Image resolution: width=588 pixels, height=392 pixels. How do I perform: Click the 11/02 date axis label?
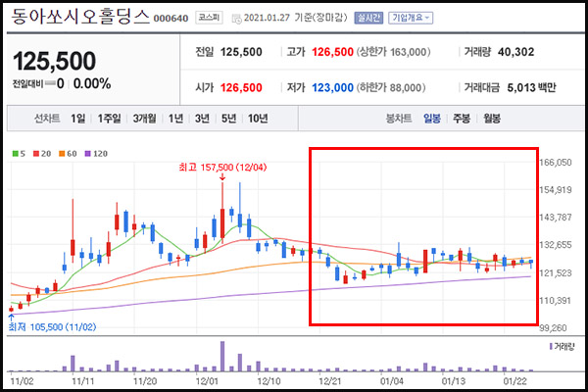[x=22, y=381]
